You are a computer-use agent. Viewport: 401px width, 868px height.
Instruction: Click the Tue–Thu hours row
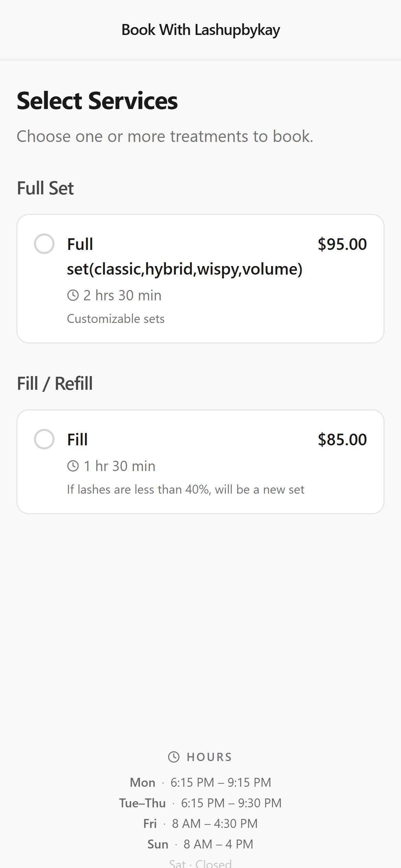coord(200,803)
